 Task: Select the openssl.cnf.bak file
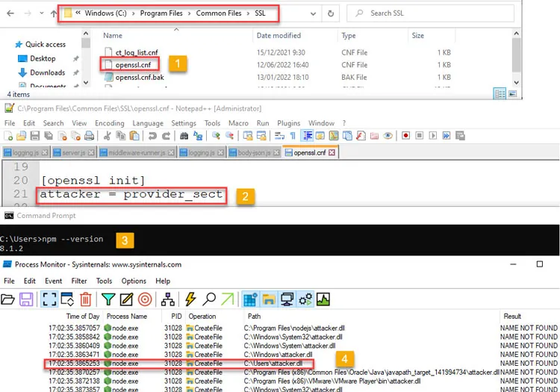pyautogui.click(x=140, y=77)
